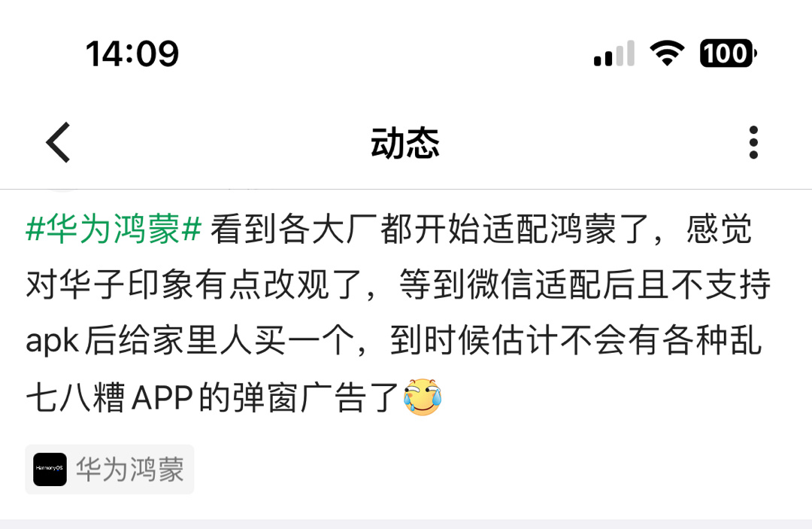Click the word APP in the last line

tap(162, 398)
